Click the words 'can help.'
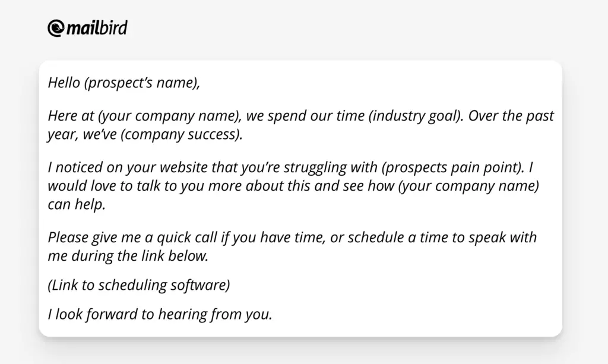Screen dimensions: 608x364 click(77, 204)
